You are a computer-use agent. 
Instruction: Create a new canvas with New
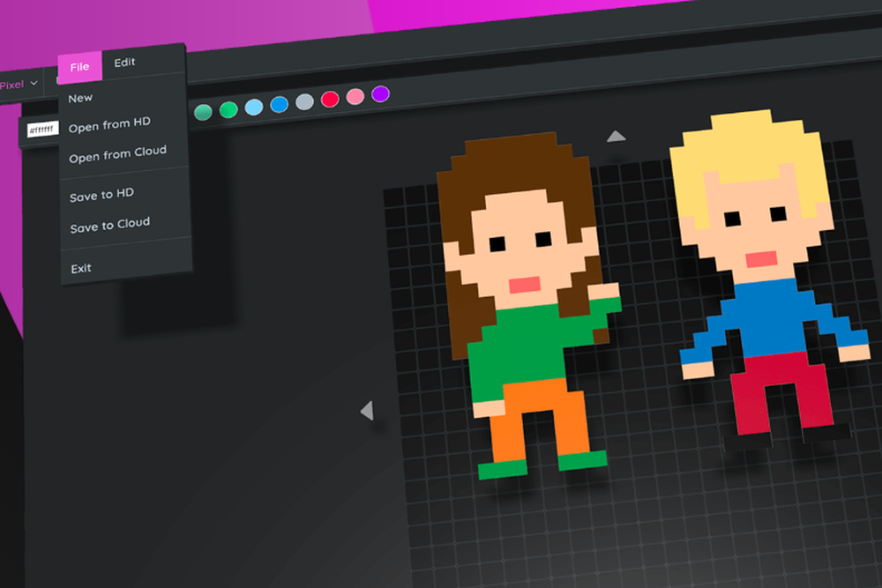pyautogui.click(x=80, y=97)
